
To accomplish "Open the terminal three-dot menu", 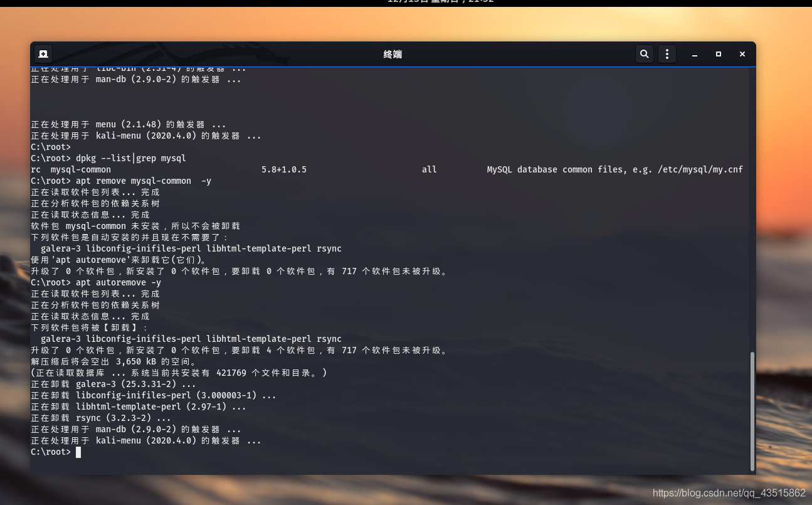I will tap(667, 54).
